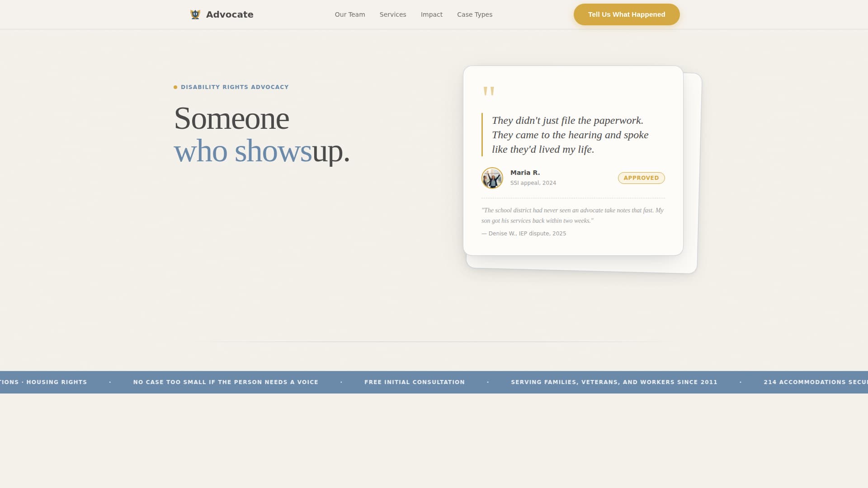Select the Impact navigation item
This screenshot has height=488, width=868.
click(x=432, y=14)
